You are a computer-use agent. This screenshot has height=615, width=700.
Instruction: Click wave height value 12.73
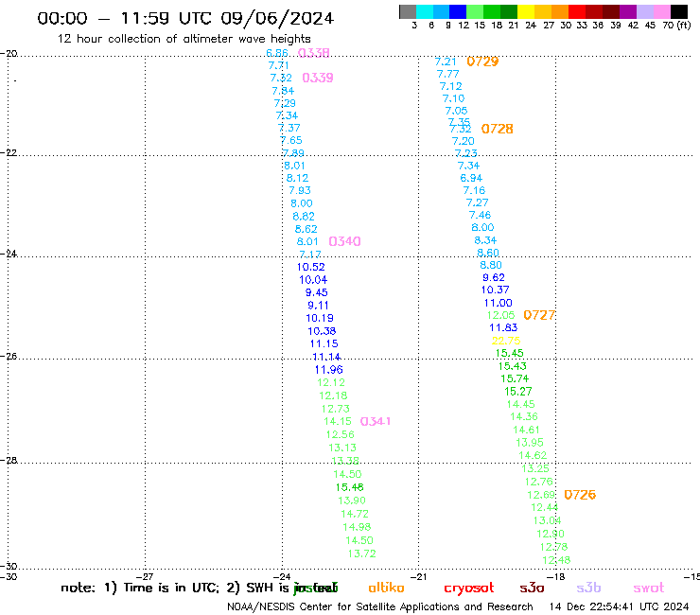click(335, 409)
